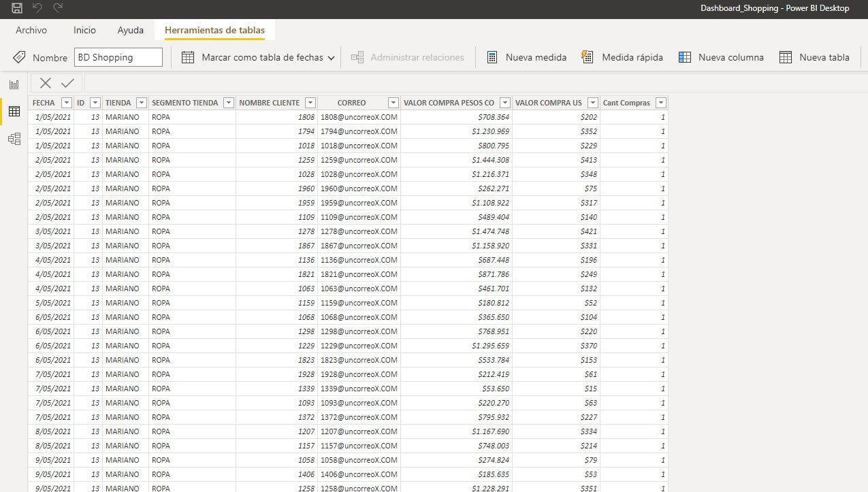Click the calendar icon of Marcar como tabla de fechas

(188, 57)
